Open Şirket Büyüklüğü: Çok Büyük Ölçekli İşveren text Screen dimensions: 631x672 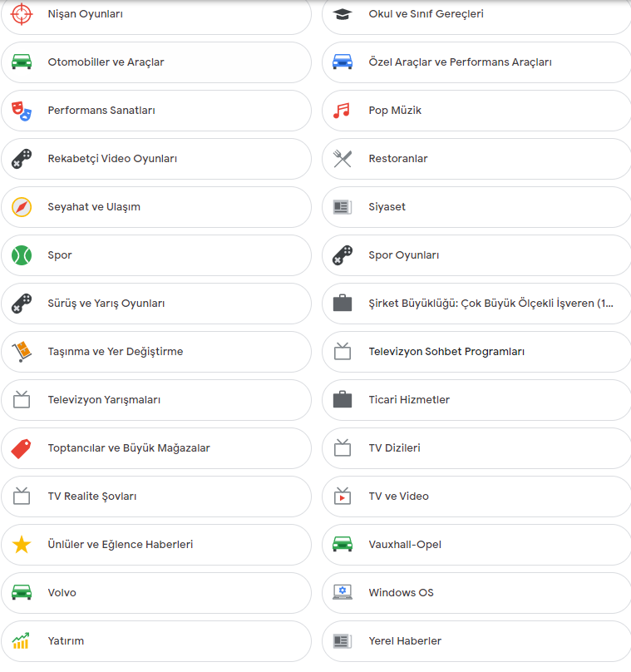[491, 304]
